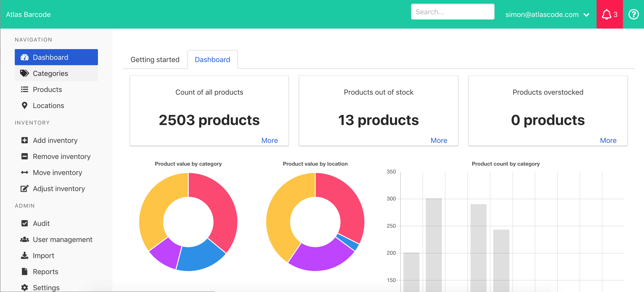The image size is (644, 292).
Task: Switch to the Dashboard tab
Action: 212,59
